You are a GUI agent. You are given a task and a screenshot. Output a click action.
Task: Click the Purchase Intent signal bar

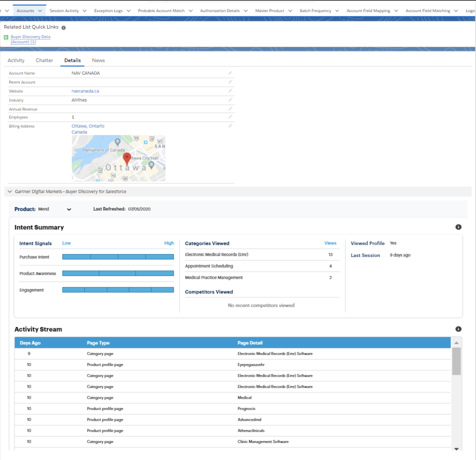[118, 257]
